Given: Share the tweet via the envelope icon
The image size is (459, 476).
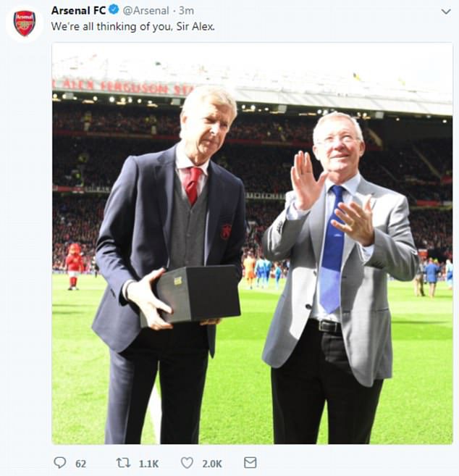Looking at the screenshot, I should 250,462.
